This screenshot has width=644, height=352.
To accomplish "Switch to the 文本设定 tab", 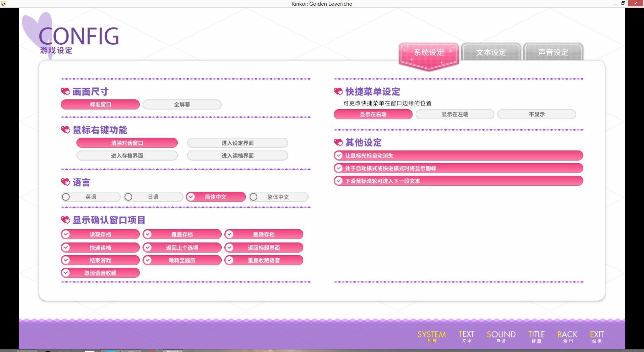I will (x=491, y=52).
